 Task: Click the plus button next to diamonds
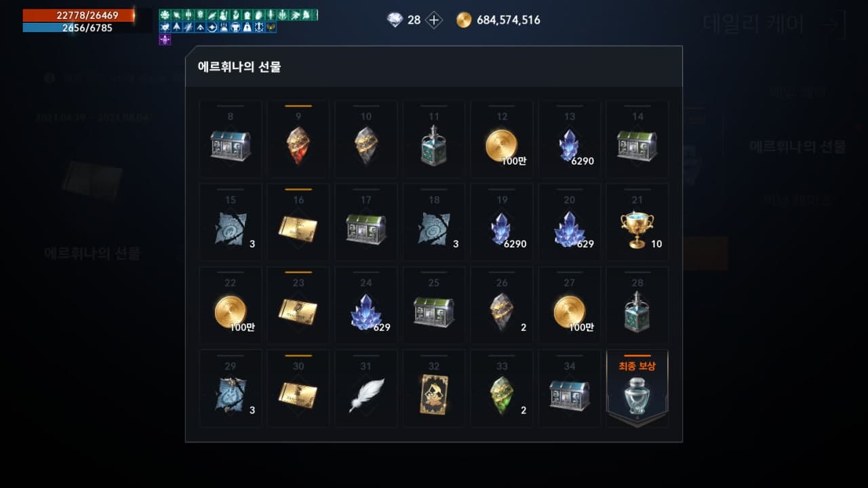click(x=434, y=20)
